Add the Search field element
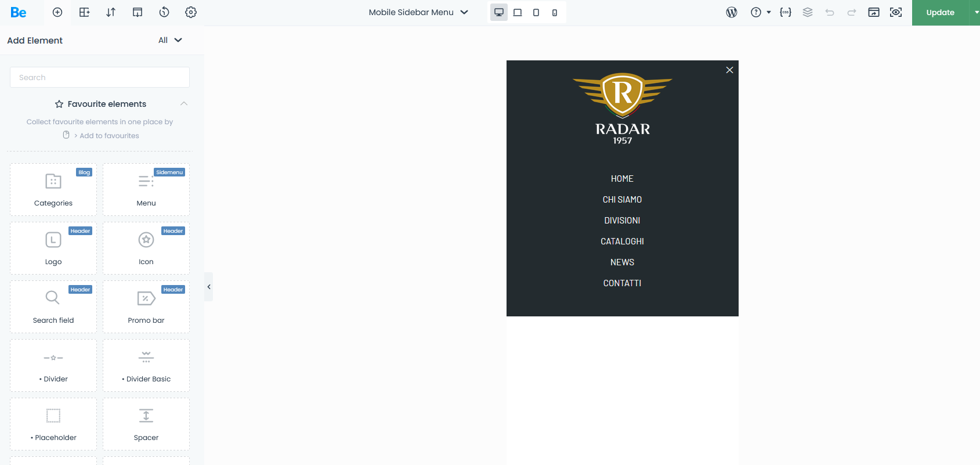 tap(53, 307)
